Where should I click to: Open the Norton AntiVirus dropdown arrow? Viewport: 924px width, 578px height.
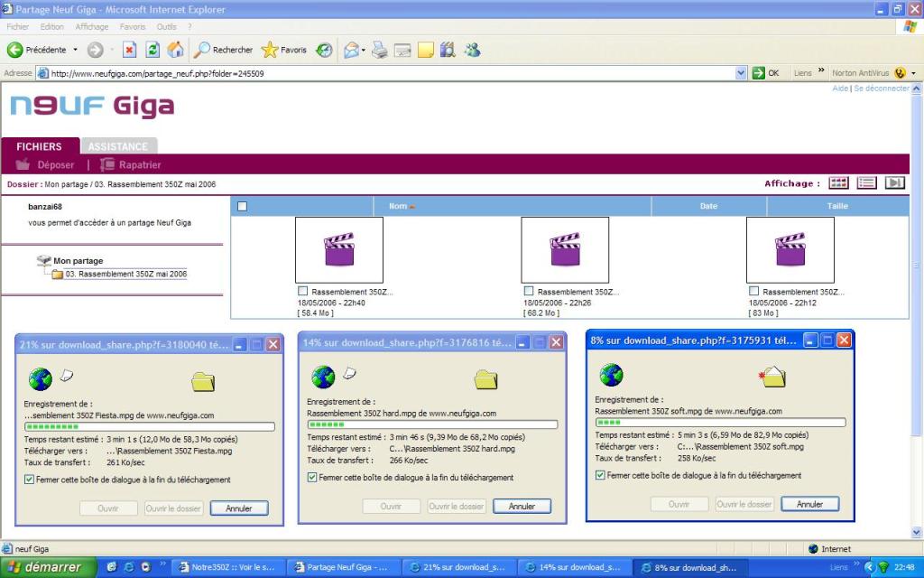913,73
